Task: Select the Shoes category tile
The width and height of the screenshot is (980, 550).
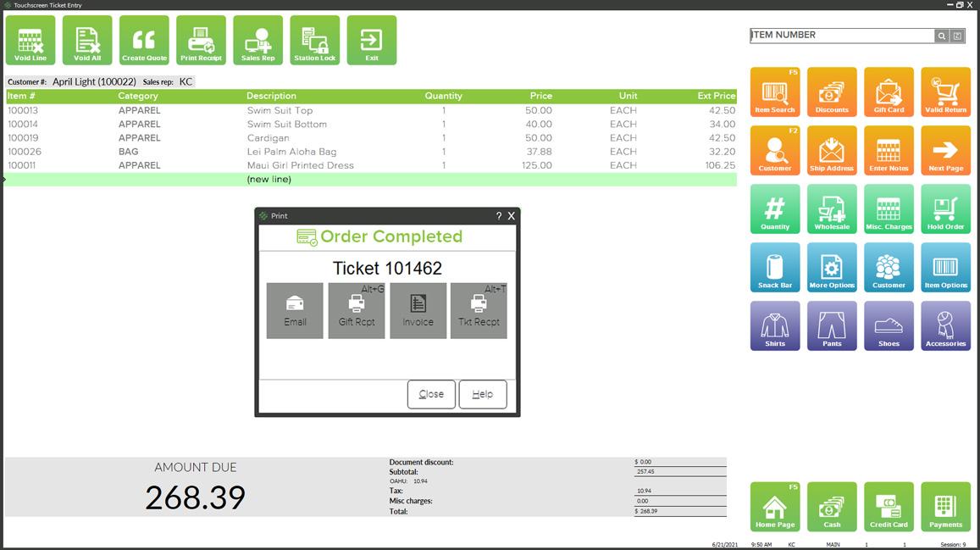Action: [x=889, y=325]
